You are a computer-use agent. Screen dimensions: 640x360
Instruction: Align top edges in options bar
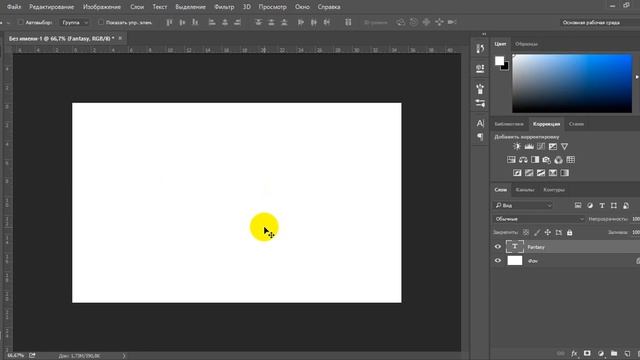pos(169,22)
